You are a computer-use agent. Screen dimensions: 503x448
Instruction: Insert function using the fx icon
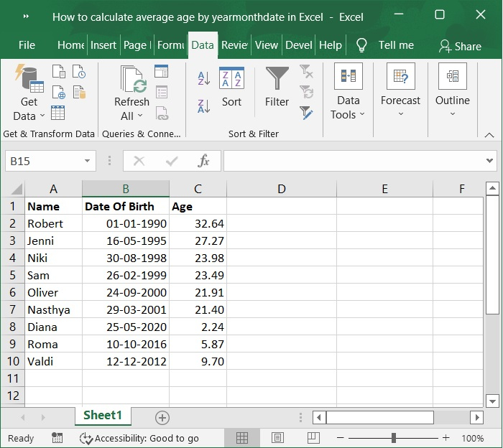click(x=203, y=161)
